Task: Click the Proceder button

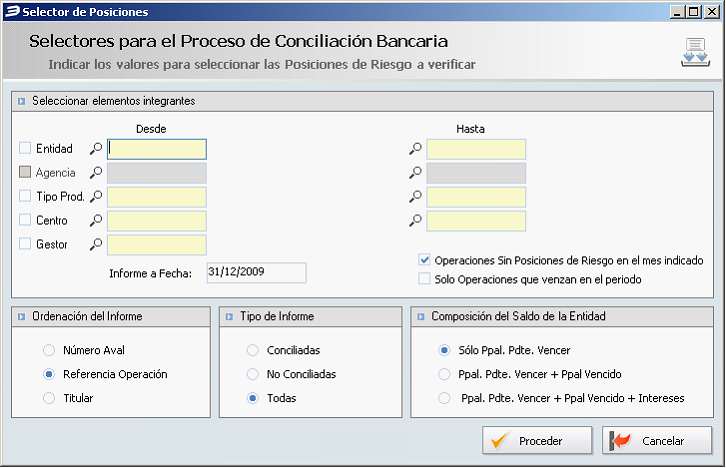Action: (x=537, y=440)
